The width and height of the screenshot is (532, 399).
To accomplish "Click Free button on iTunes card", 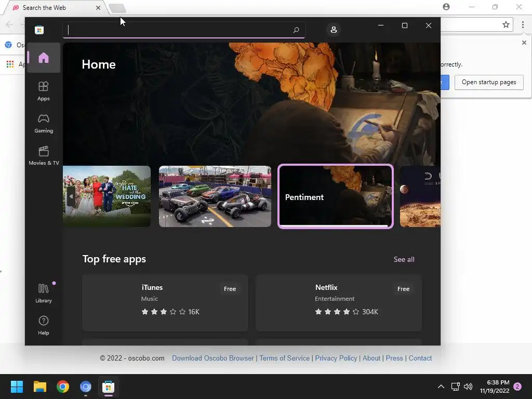I will (230, 289).
